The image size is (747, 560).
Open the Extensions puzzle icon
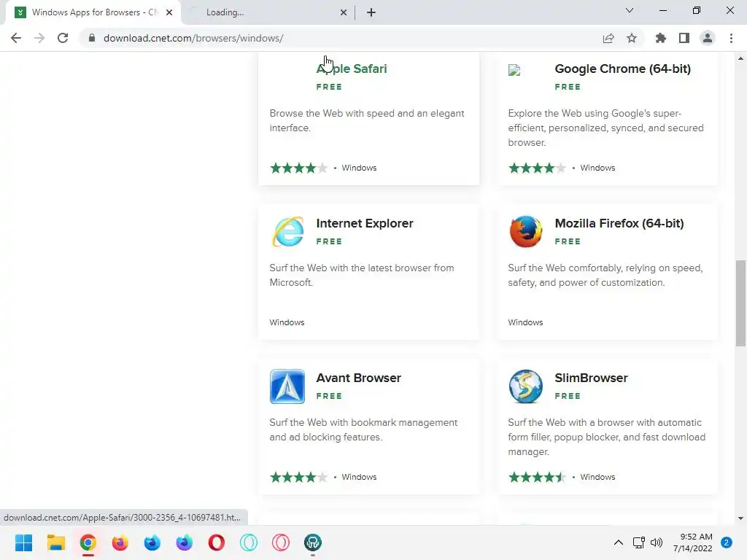click(x=661, y=38)
